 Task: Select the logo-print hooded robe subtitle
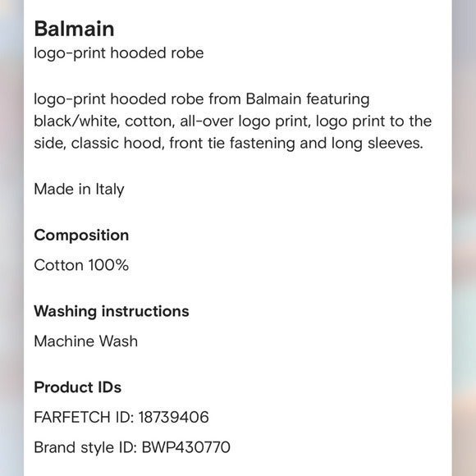[119, 53]
